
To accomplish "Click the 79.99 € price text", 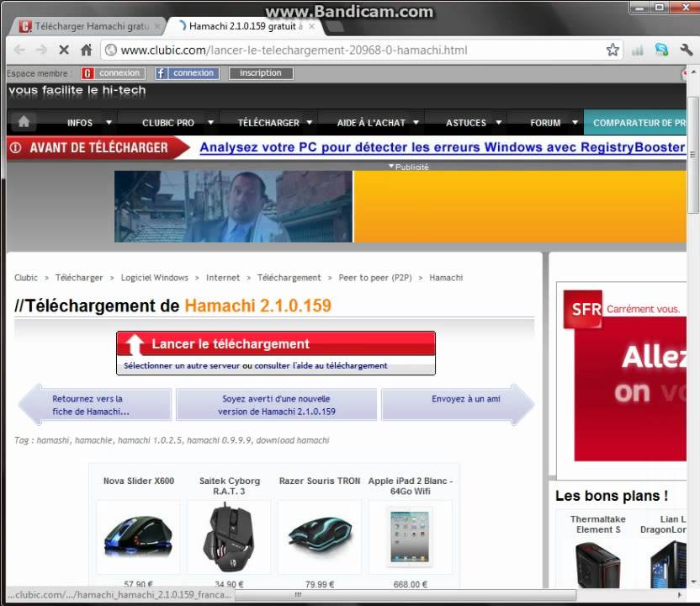I will pyautogui.click(x=320, y=584).
